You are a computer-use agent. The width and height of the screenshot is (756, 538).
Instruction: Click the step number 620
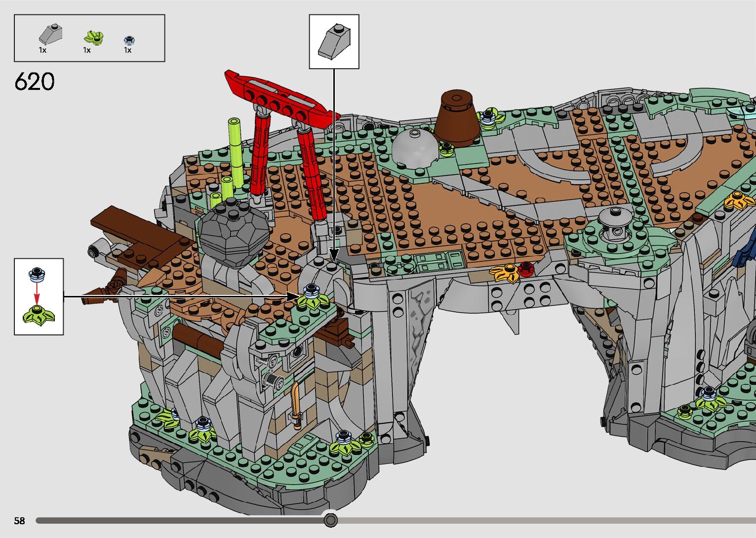tap(35, 82)
